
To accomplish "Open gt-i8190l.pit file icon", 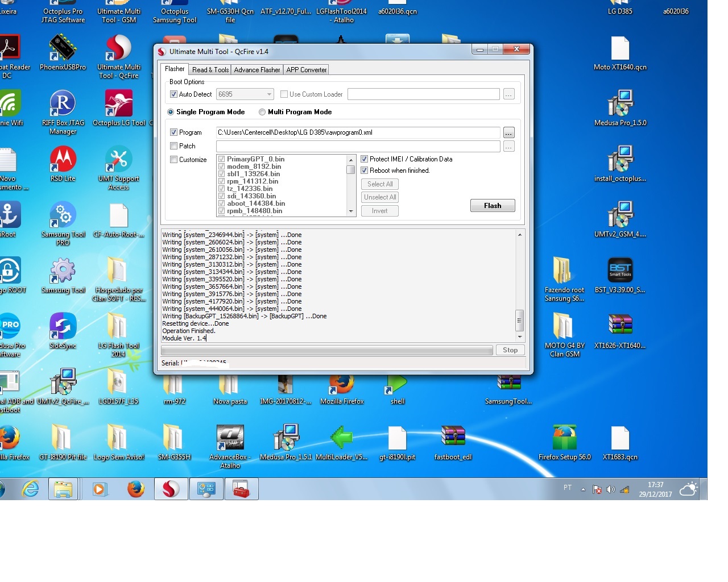I will pyautogui.click(x=397, y=442).
